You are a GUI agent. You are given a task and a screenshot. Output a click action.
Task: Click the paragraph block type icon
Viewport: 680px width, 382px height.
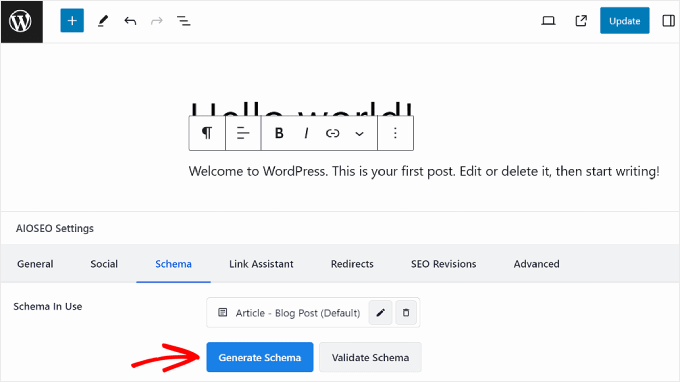(x=207, y=133)
